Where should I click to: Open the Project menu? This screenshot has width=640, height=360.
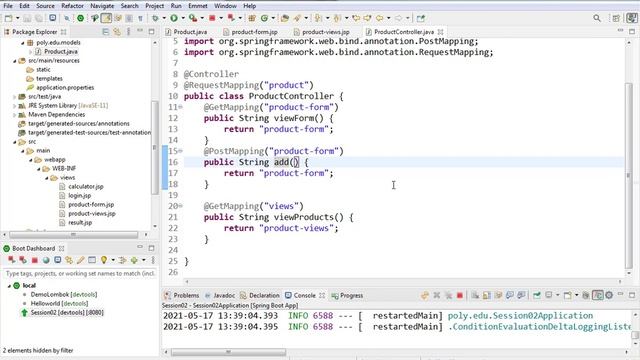click(x=155, y=6)
